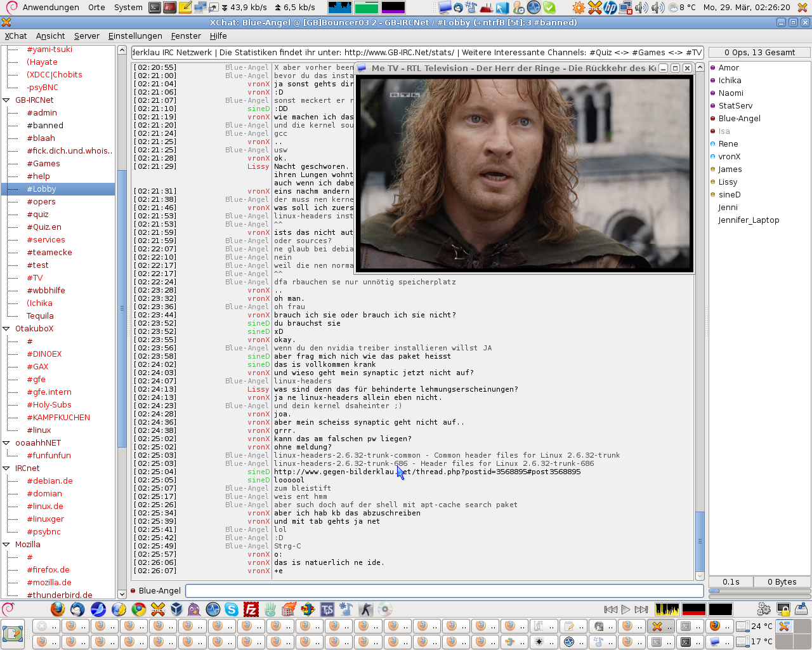Click the HP printer tray icon
812x650 pixels.
(x=610, y=7)
